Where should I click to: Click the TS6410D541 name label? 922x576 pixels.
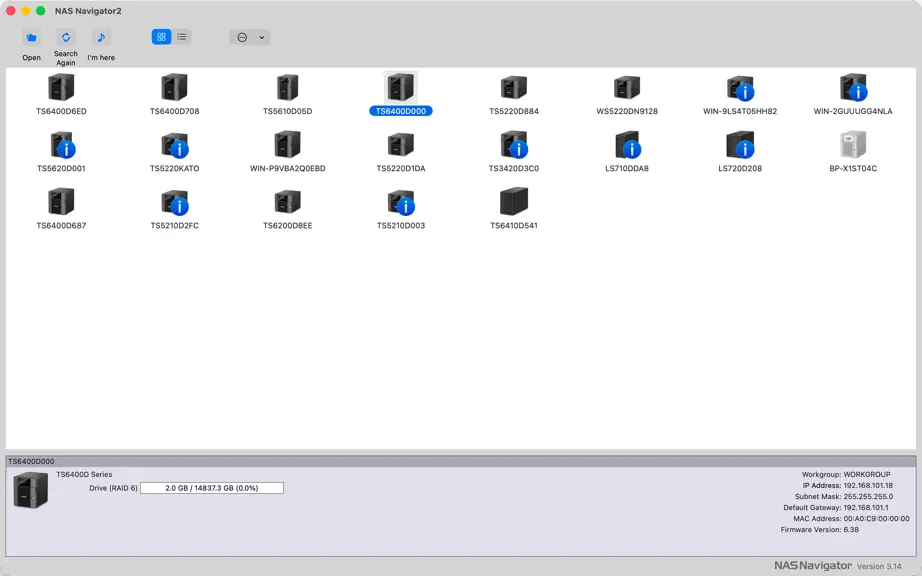coord(514,225)
